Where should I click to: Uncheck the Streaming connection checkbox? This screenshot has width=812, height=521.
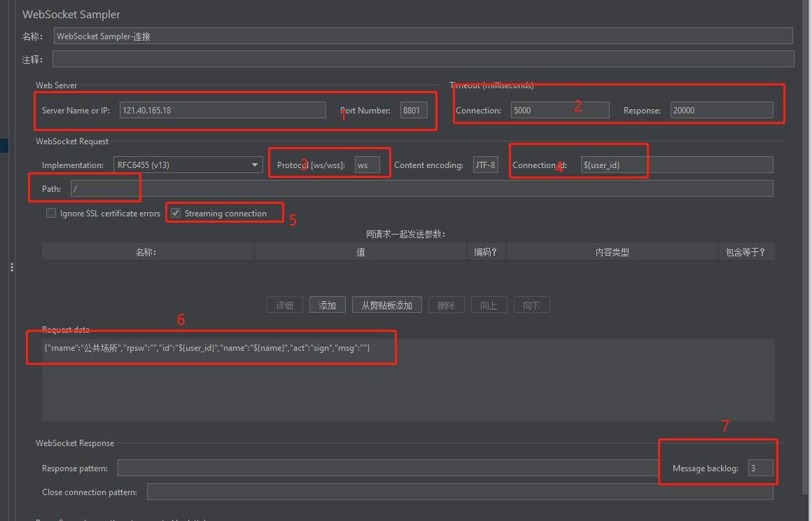pos(176,213)
